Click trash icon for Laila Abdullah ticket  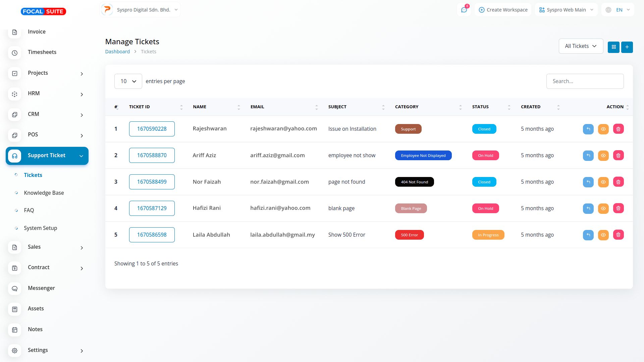pos(618,235)
